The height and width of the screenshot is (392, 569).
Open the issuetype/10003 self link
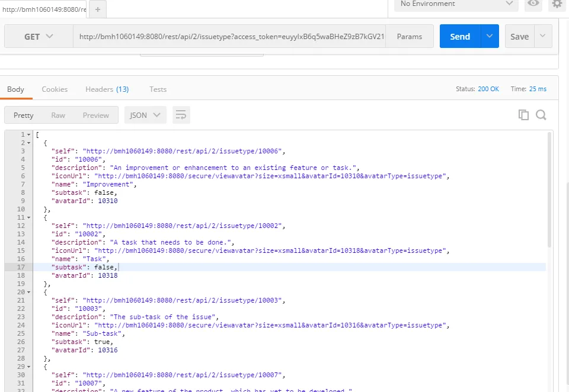183,300
